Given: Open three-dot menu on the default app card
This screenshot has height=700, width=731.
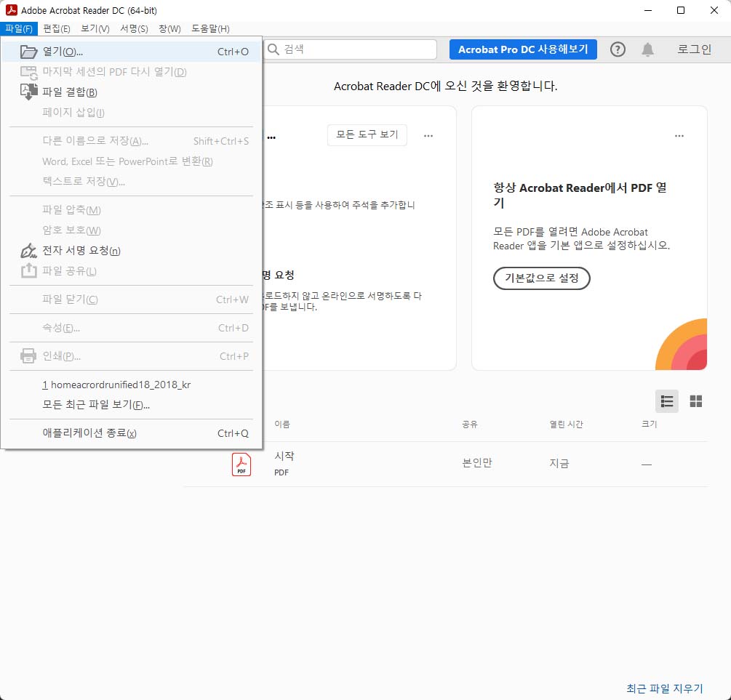Looking at the screenshot, I should coord(679,136).
